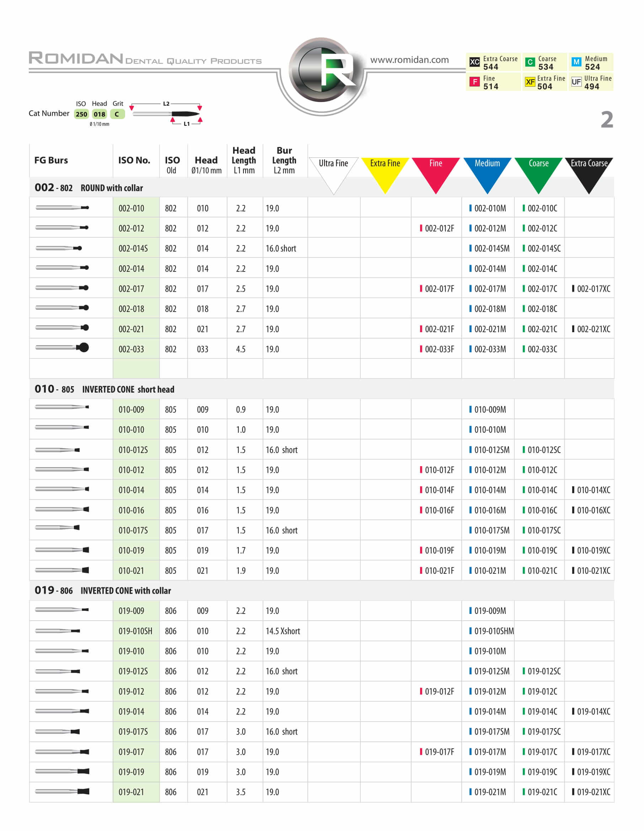Screen dimensions: 644x831
Task: Click the bur image for 010-017S
Action: pos(58,528)
